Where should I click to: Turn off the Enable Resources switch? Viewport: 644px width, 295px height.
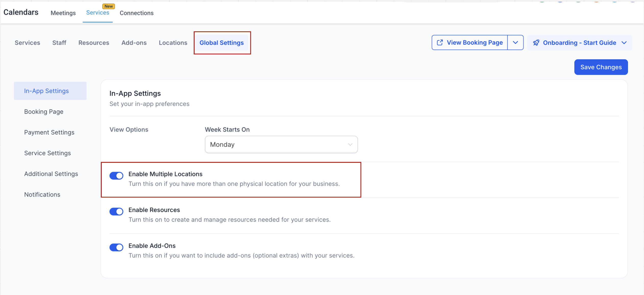click(x=116, y=211)
